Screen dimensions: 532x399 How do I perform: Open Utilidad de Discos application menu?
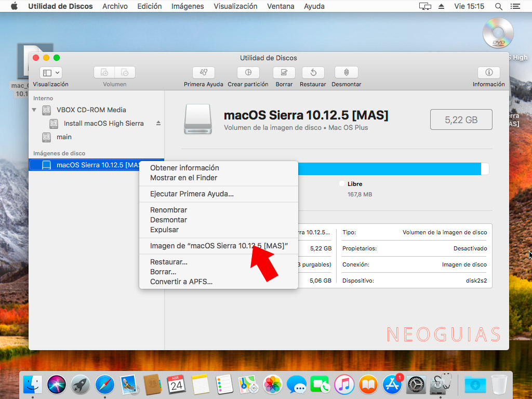(x=60, y=6)
